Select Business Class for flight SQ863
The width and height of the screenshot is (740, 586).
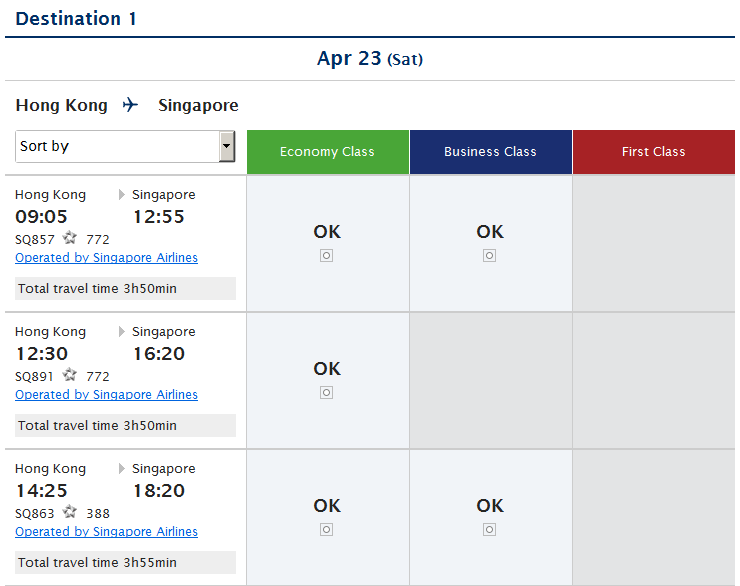coord(489,529)
